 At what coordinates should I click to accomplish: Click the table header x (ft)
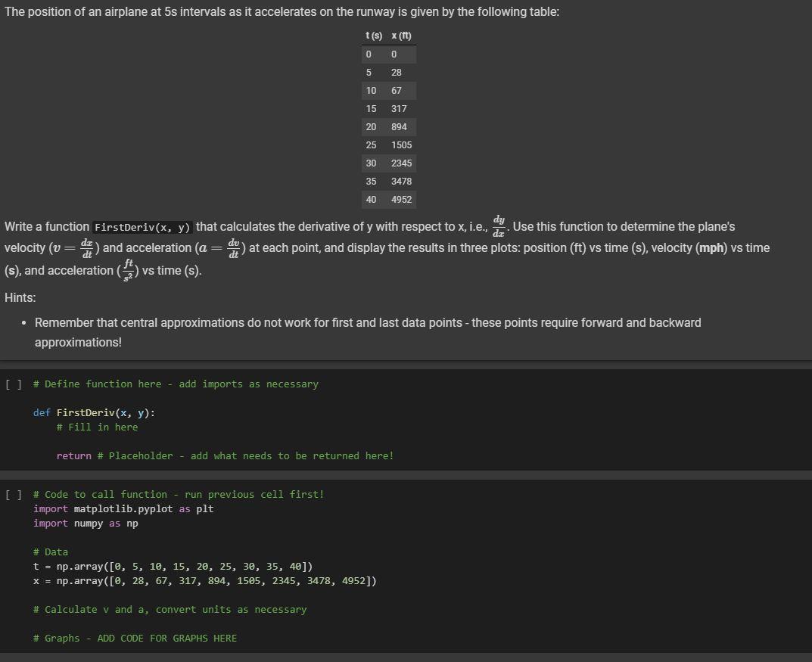400,36
